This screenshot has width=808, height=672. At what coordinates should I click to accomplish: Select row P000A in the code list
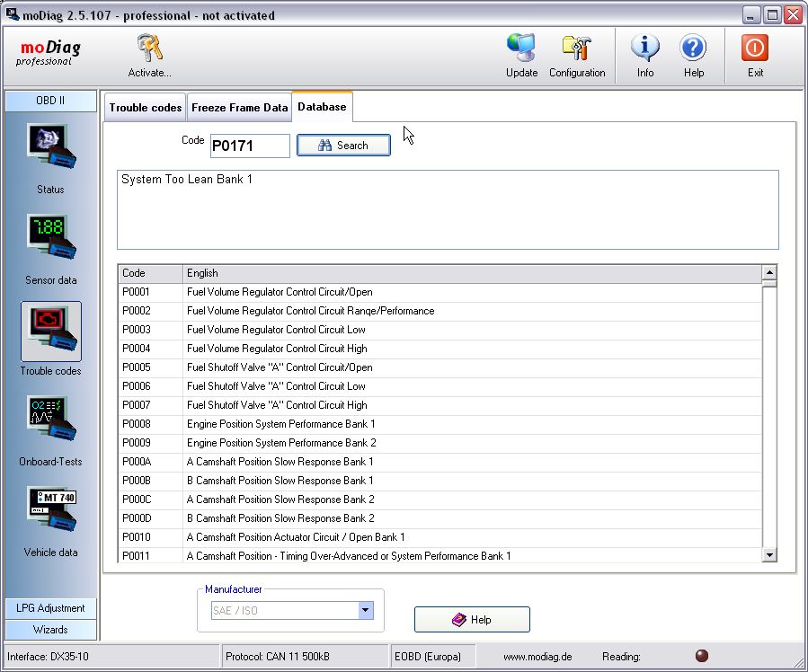coord(440,462)
